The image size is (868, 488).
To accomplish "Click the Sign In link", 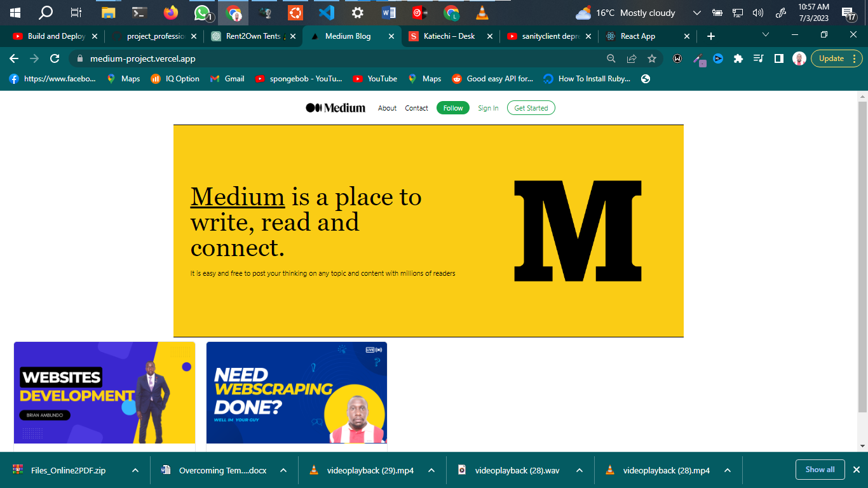I will pos(488,108).
